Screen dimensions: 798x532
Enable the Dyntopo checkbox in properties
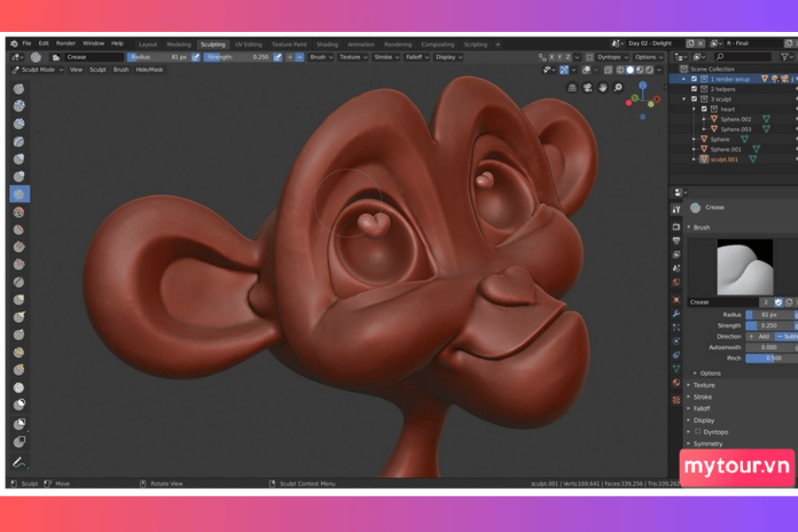click(x=698, y=432)
